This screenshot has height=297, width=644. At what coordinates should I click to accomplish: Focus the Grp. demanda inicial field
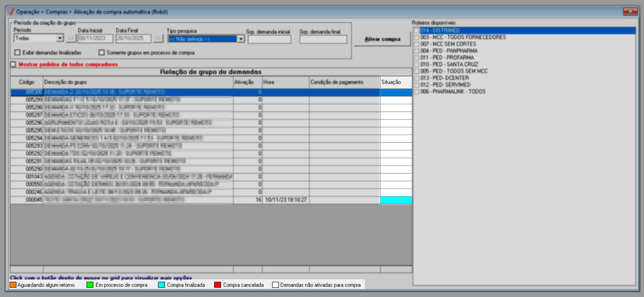[x=269, y=39]
